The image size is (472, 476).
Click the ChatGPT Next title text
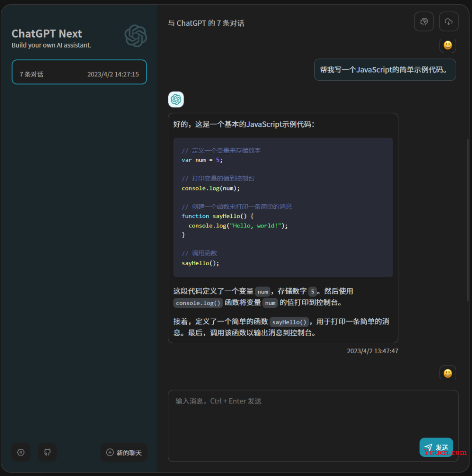click(x=47, y=34)
